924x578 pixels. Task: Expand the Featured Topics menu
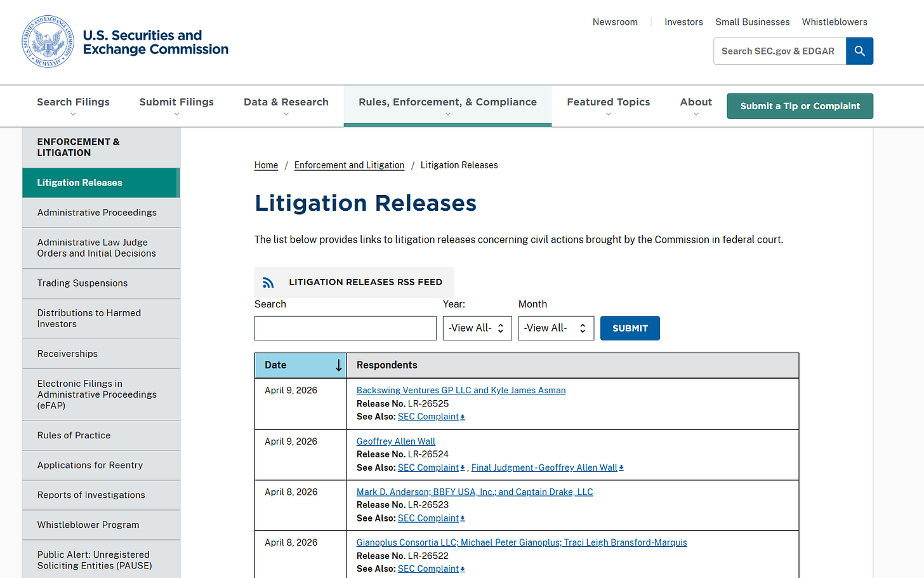pyautogui.click(x=609, y=106)
